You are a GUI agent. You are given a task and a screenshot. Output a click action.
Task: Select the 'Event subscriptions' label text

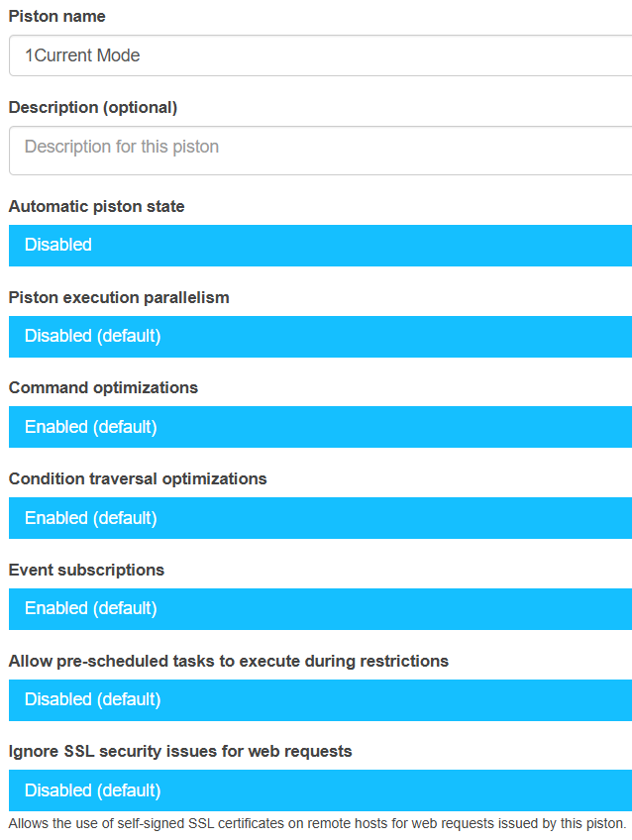coord(86,570)
